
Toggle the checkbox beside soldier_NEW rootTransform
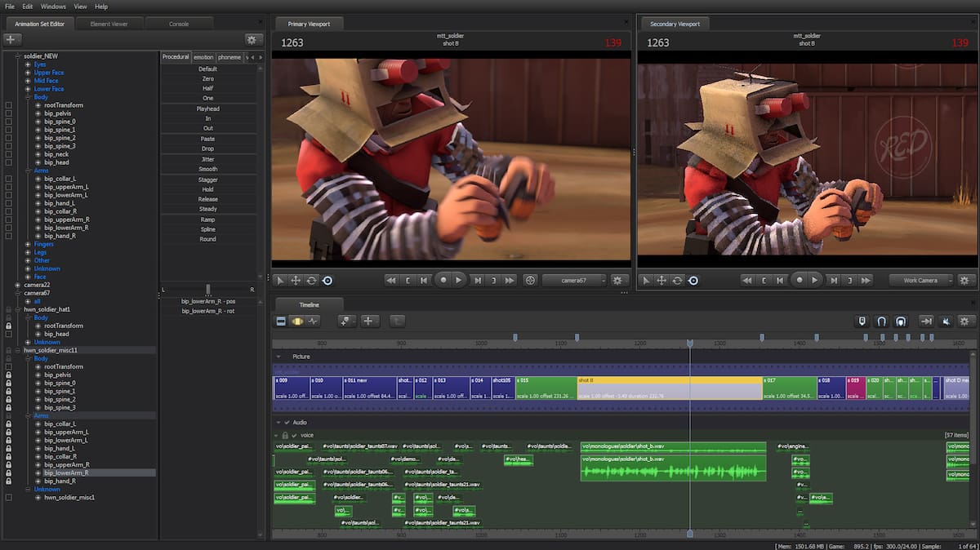point(9,105)
